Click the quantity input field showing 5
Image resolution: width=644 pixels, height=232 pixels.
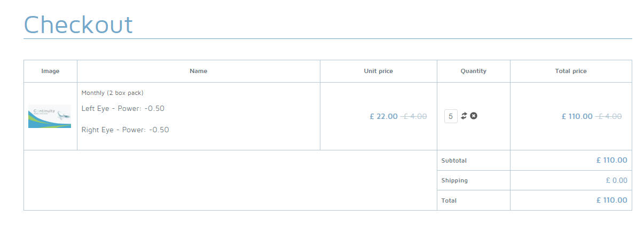click(451, 116)
